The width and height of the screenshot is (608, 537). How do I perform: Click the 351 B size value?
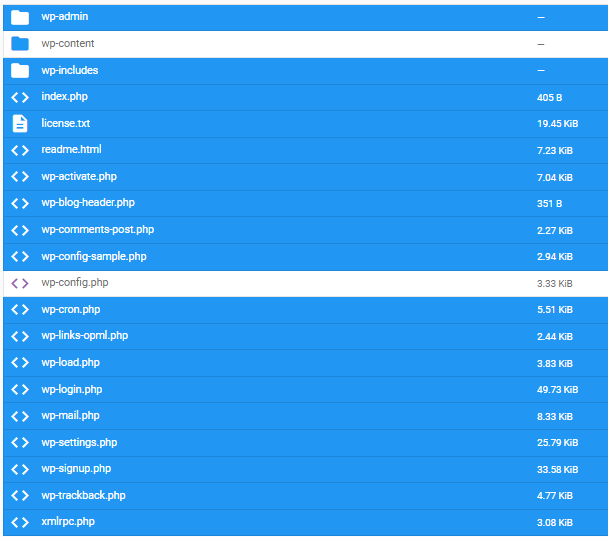coord(549,204)
